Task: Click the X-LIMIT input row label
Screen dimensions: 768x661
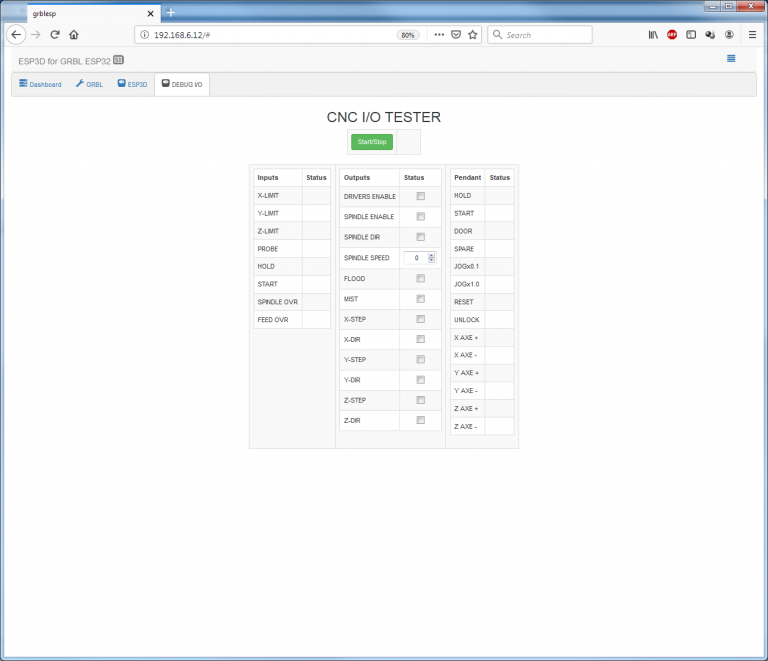Action: click(x=268, y=195)
